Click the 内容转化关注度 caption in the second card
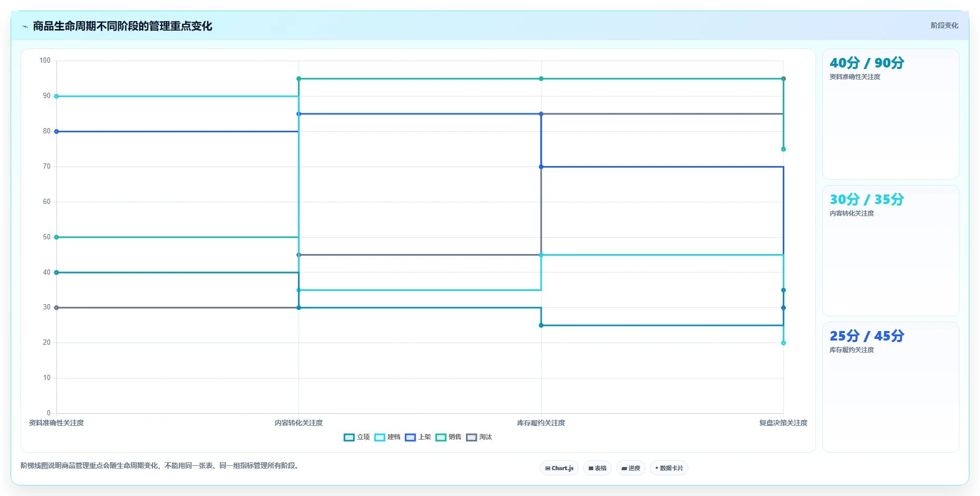The width and height of the screenshot is (980, 496). click(852, 213)
